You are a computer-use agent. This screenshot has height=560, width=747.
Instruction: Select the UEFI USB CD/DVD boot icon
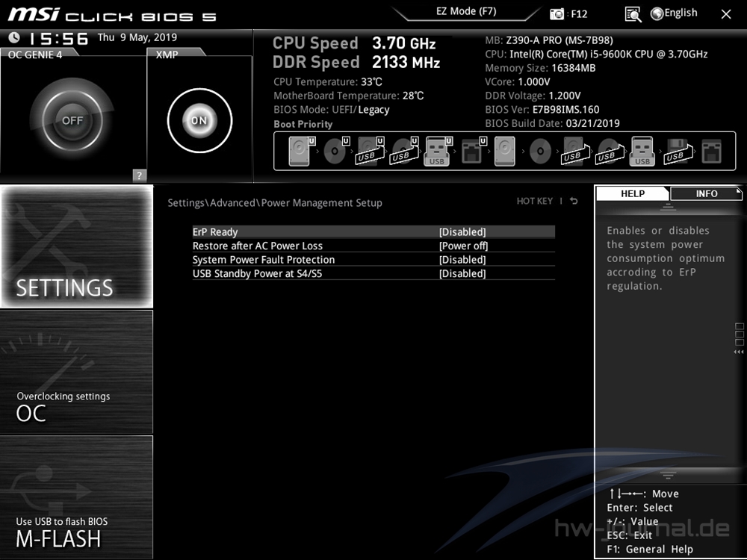click(x=404, y=152)
